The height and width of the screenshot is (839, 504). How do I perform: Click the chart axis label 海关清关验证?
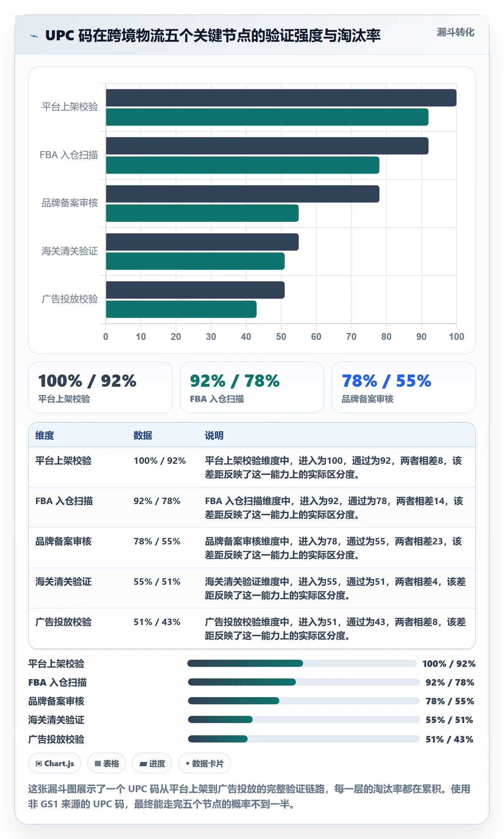coord(70,251)
